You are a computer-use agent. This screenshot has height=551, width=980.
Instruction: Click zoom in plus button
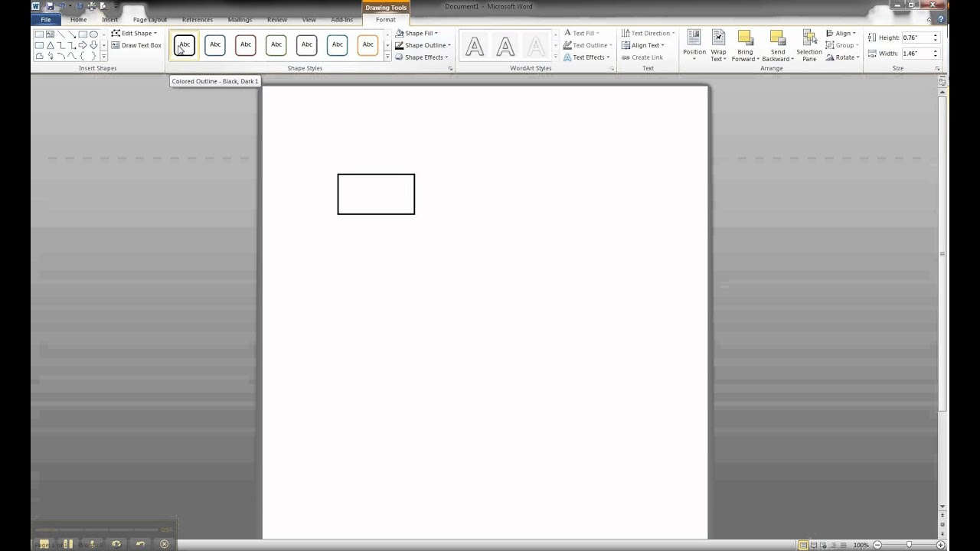pyautogui.click(x=941, y=545)
